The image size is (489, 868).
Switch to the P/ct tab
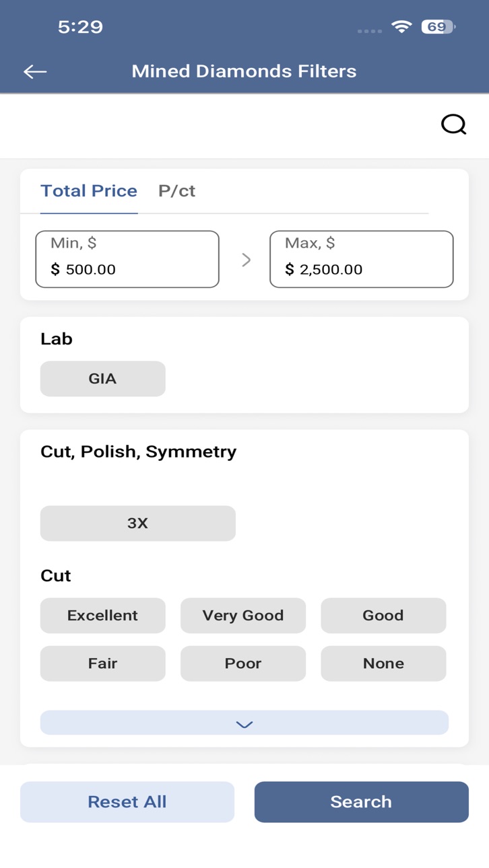[x=176, y=191]
